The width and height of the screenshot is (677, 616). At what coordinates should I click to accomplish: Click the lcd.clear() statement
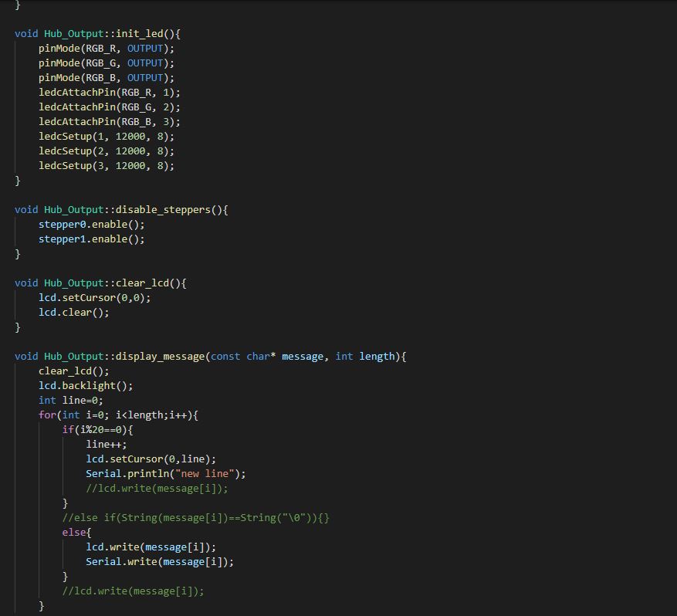pyautogui.click(x=73, y=312)
